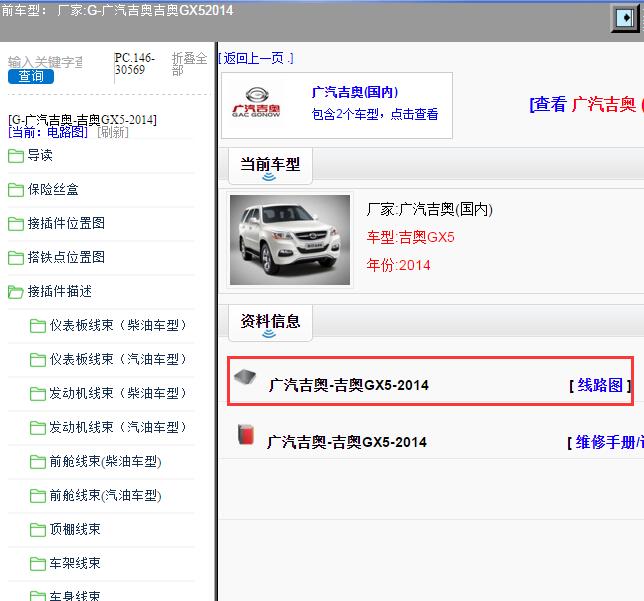Click first 广汽吉奥-吉奥GX5-2014 title in red box

coord(349,385)
